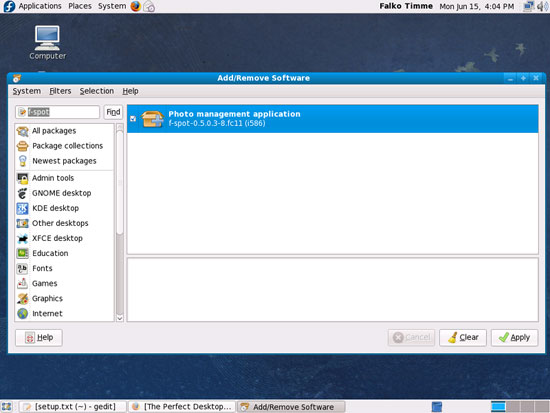
Task: Select the GNOME desktop foot icon
Action: [x=23, y=193]
